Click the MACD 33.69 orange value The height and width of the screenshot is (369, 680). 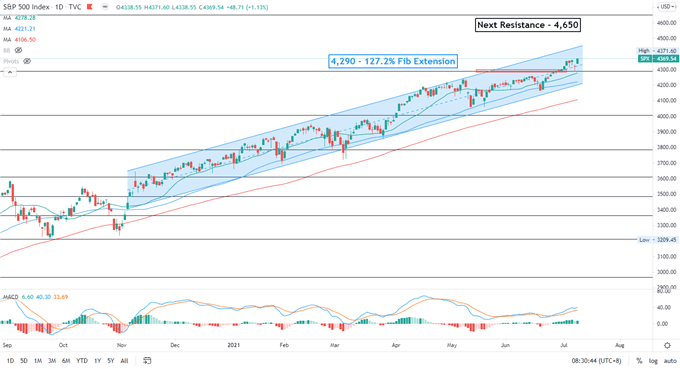pyautogui.click(x=60, y=297)
